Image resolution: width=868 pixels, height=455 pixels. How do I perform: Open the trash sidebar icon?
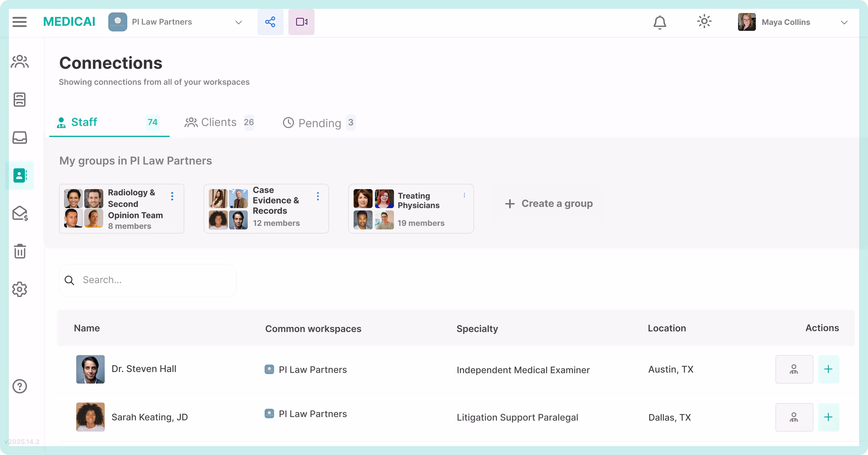pos(20,251)
